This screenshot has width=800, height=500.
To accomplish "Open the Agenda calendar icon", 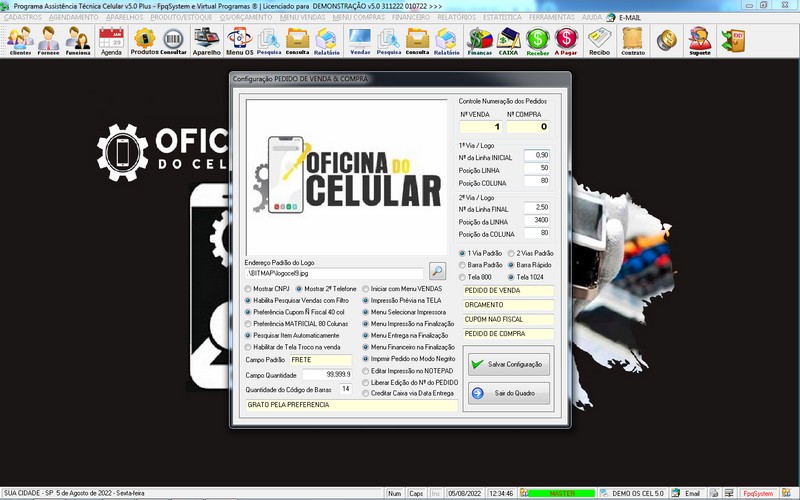I will [x=111, y=41].
